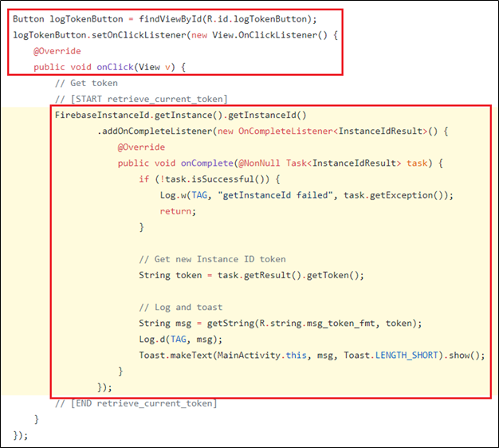Click the '// [START retrieve_current_token]' comment

coord(141,100)
